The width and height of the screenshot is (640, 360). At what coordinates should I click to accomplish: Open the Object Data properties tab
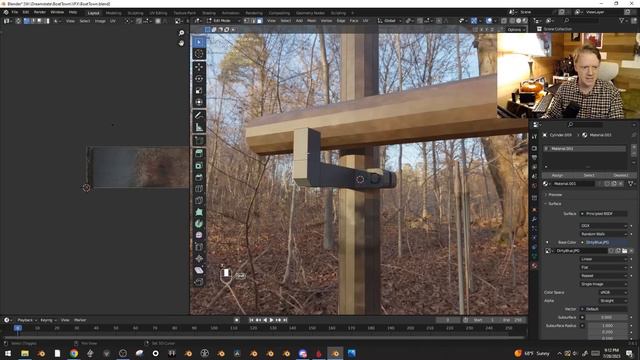(534, 256)
